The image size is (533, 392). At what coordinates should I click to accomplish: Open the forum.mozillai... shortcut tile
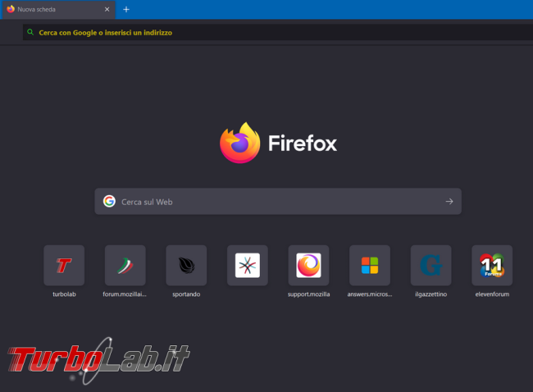125,265
